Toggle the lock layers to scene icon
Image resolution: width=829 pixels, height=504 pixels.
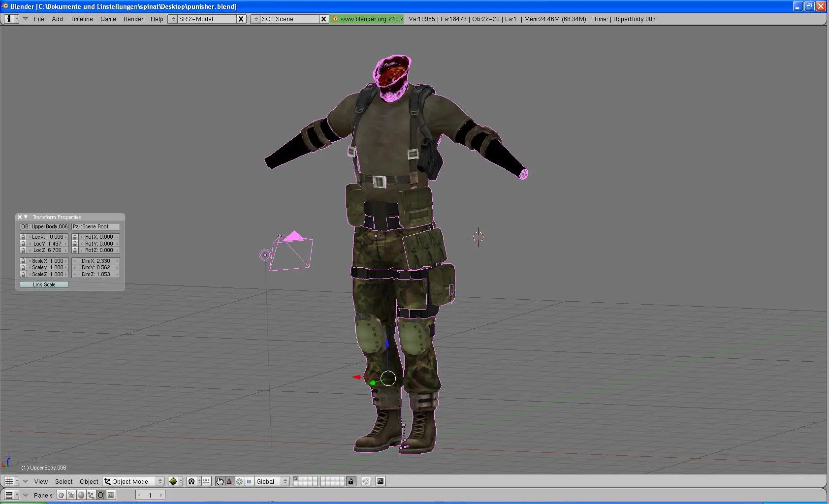[351, 481]
